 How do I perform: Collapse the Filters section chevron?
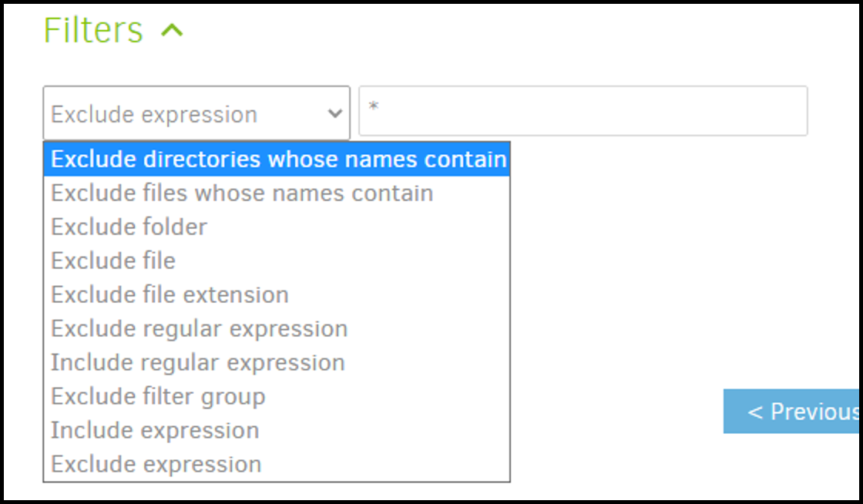[172, 32]
